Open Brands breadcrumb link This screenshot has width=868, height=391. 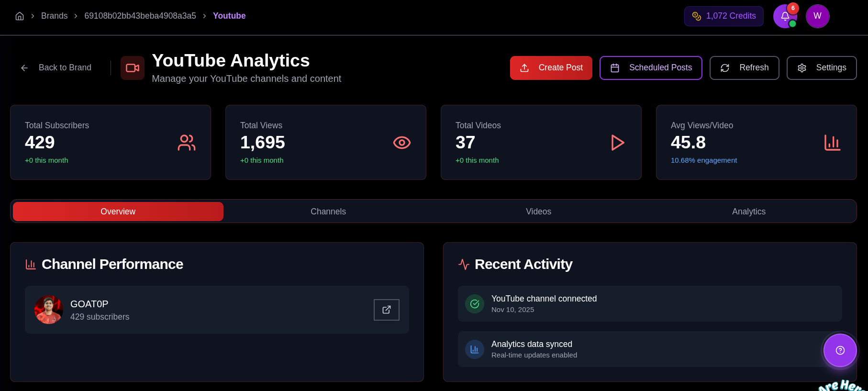pyautogui.click(x=54, y=16)
